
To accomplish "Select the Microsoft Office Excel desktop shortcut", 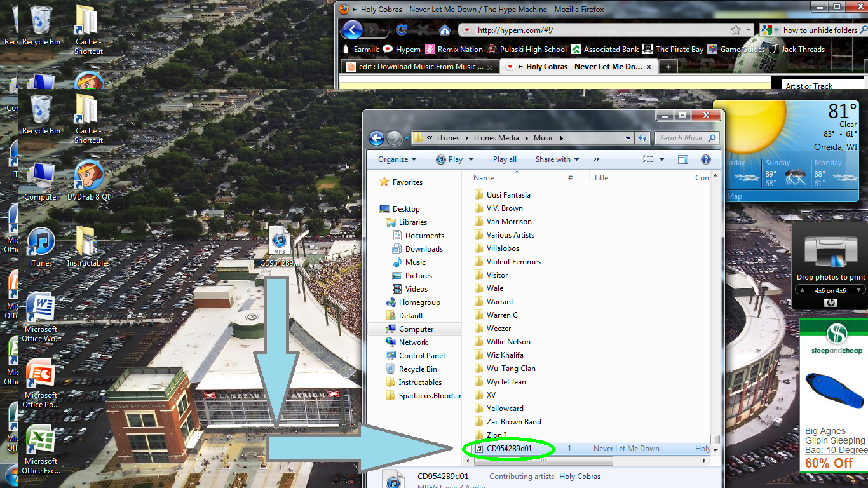I will coord(41,449).
